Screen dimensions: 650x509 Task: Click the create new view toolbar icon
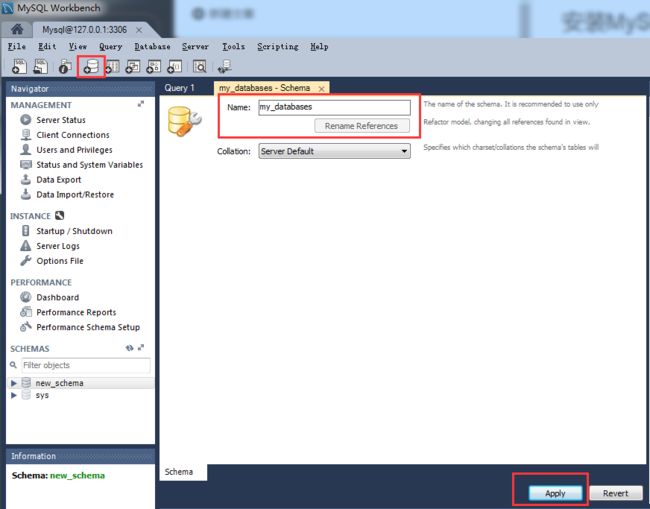[x=133, y=66]
